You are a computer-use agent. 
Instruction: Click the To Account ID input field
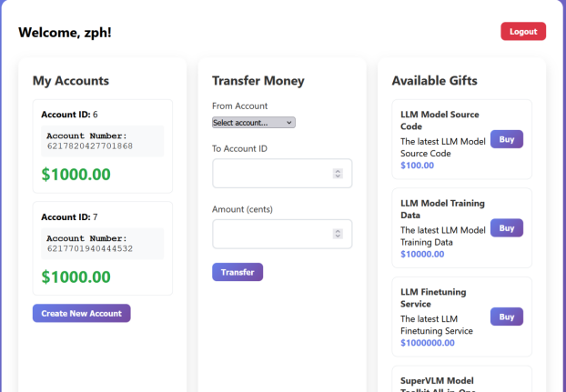[x=282, y=174]
